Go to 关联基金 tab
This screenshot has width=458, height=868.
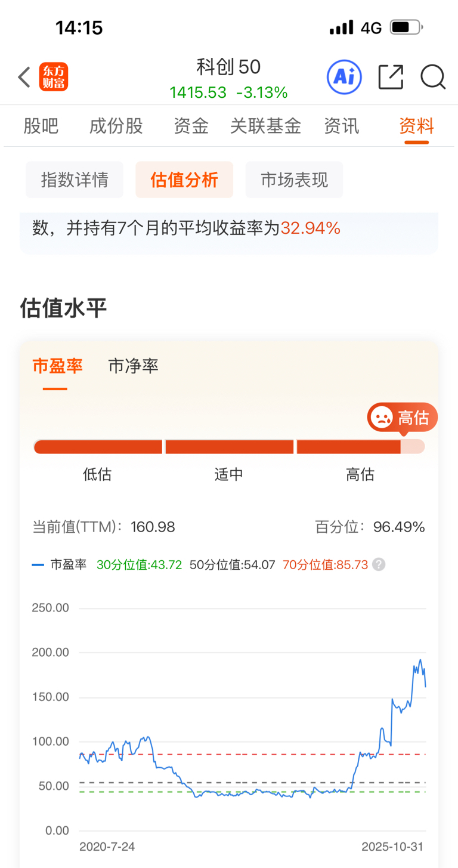(266, 126)
